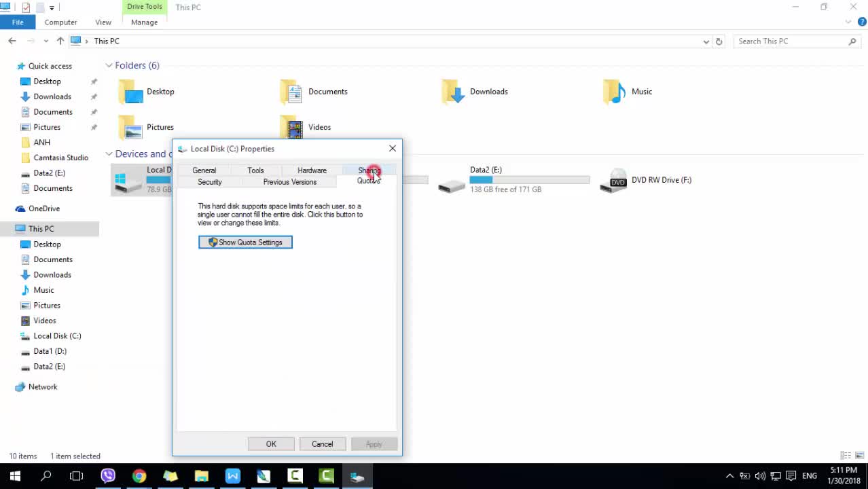
Task: Open the File ribbon menu
Action: coord(18,22)
